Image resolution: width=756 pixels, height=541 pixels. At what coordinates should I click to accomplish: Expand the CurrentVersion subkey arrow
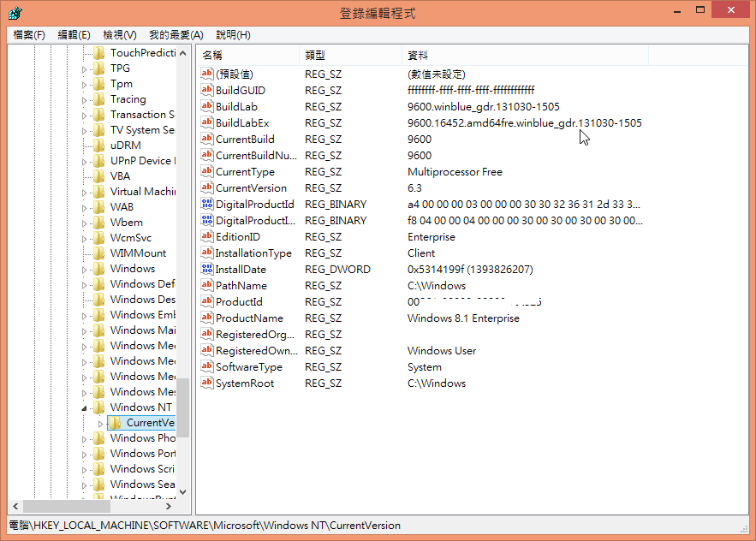100,423
